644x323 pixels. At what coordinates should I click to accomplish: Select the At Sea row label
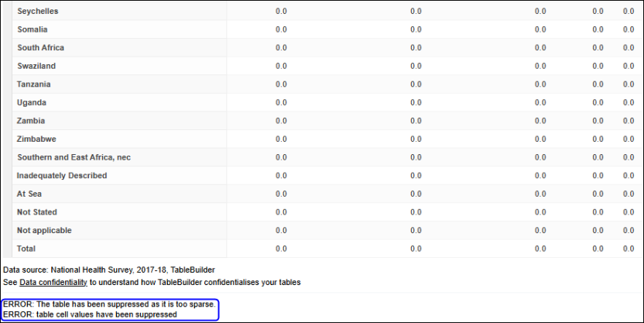tap(29, 194)
